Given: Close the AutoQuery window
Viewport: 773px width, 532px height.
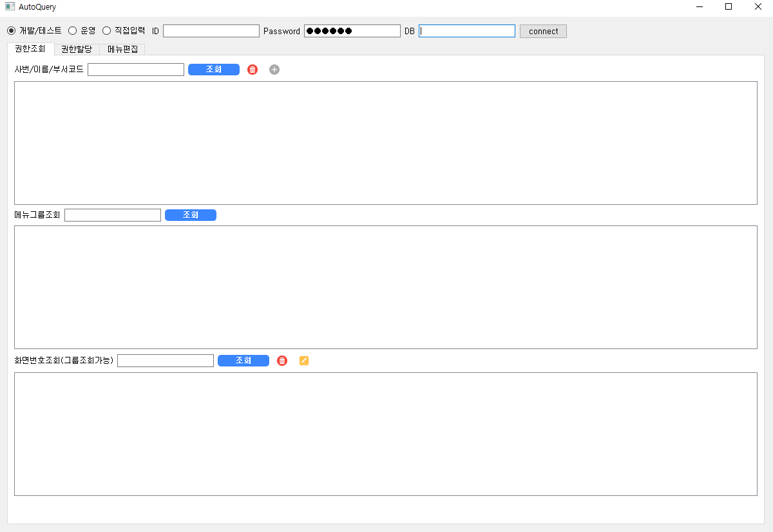Looking at the screenshot, I should 758,6.
